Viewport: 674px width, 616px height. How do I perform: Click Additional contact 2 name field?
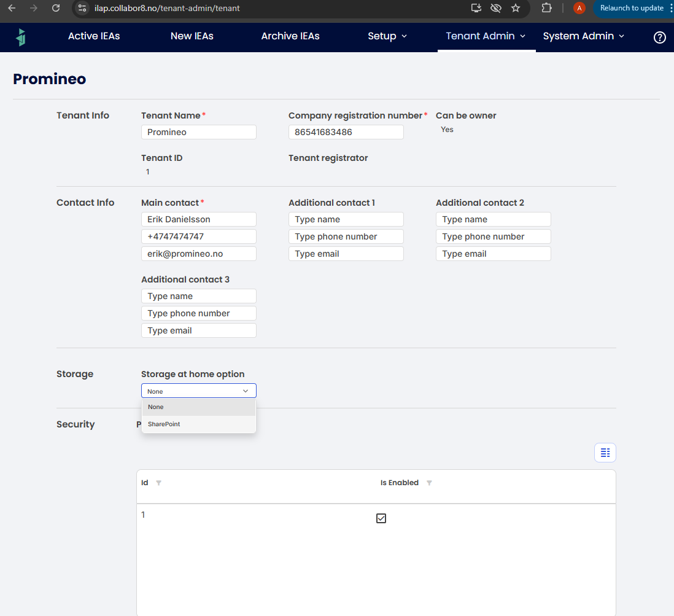[x=493, y=219]
